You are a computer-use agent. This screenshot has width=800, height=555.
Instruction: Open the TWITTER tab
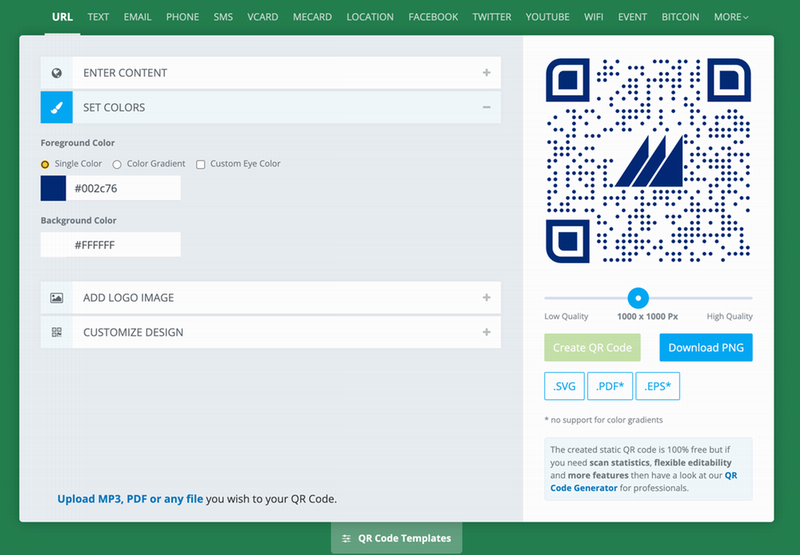coord(491,17)
